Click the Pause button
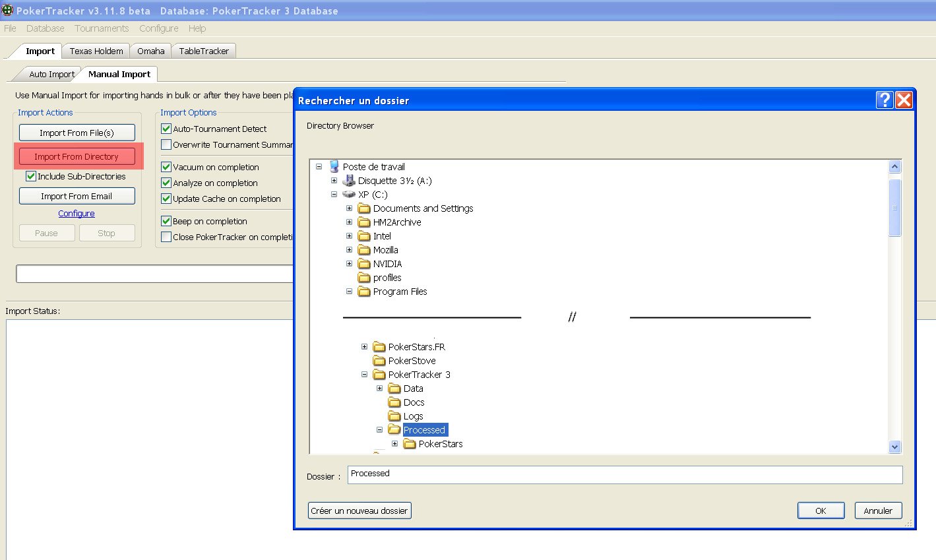 47,233
